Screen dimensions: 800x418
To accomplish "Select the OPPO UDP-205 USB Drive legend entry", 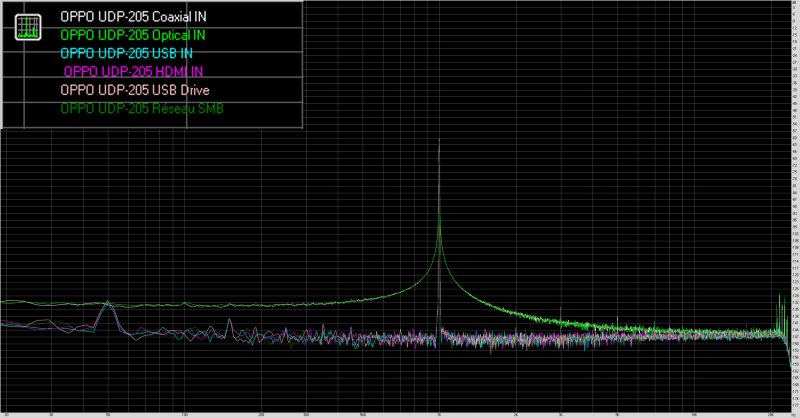I will pos(135,90).
